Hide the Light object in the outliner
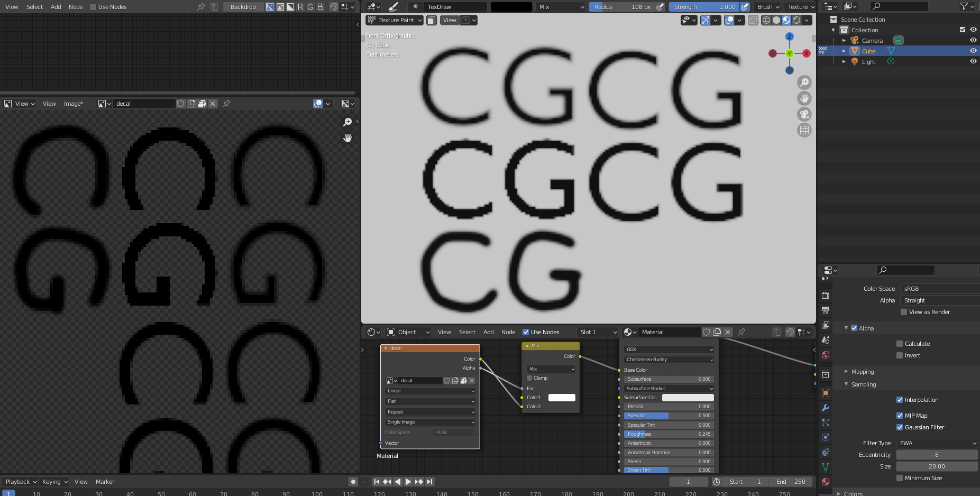 point(974,62)
